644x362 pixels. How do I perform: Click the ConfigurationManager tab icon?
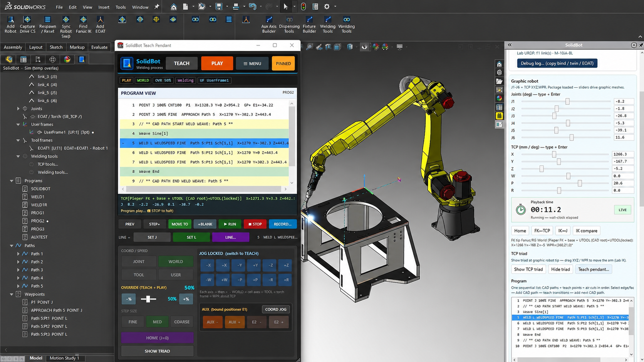(x=38, y=59)
